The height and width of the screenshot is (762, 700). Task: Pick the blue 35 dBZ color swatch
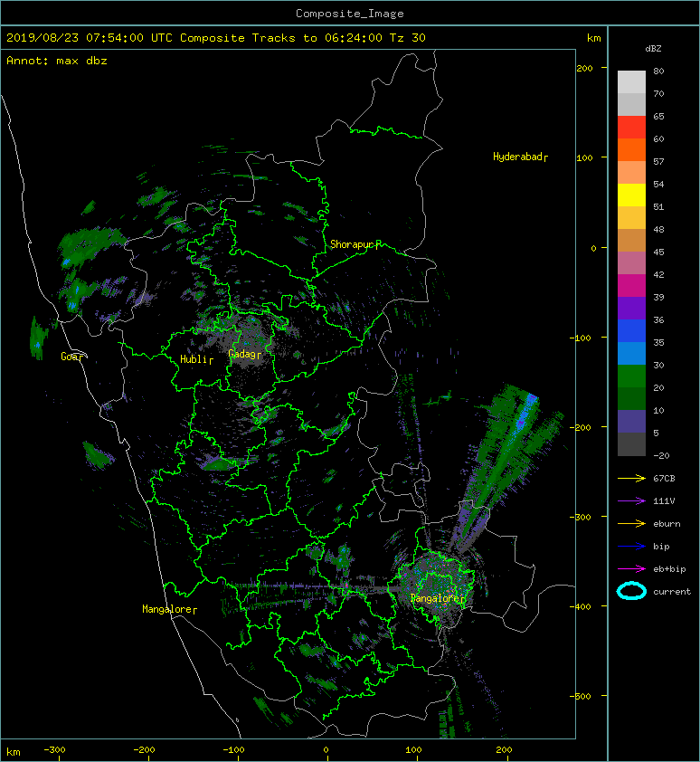coord(631,331)
